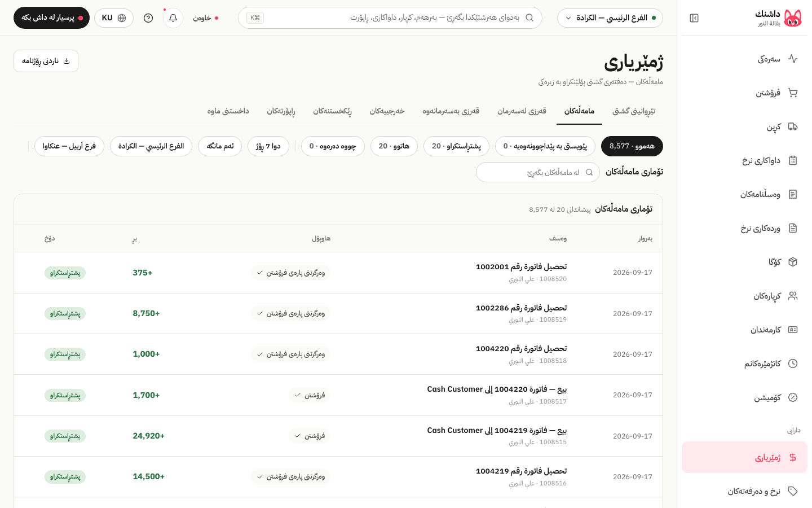
Task: Open کاتژمێرەکانم clock icon
Action: click(x=793, y=364)
